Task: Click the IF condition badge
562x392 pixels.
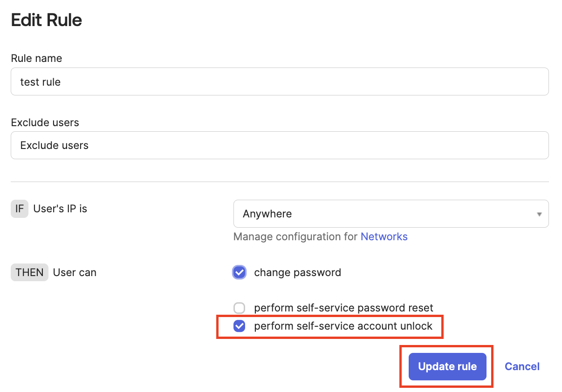Action: tap(20, 209)
